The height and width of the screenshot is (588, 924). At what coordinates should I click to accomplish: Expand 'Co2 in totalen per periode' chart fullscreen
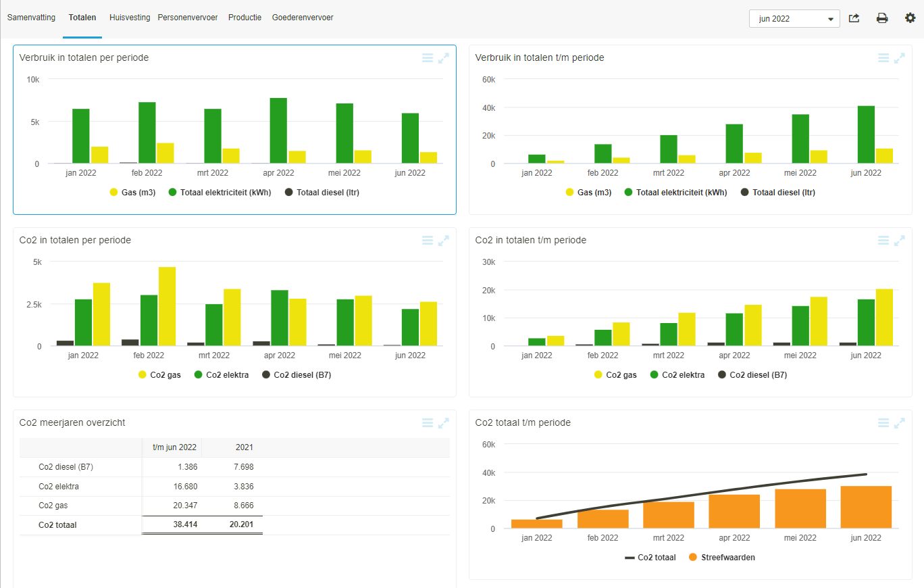pyautogui.click(x=444, y=241)
